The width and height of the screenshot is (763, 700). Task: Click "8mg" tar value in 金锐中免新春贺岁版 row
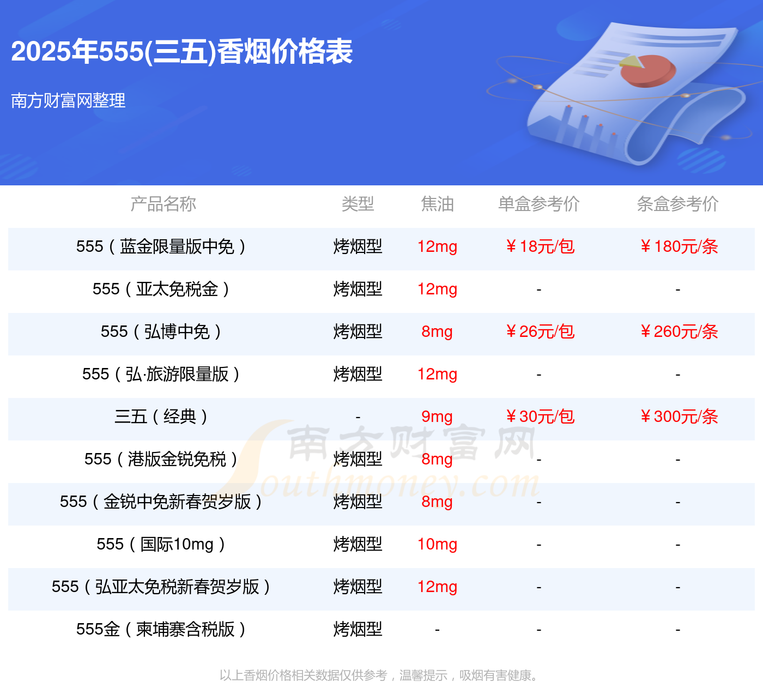[437, 502]
